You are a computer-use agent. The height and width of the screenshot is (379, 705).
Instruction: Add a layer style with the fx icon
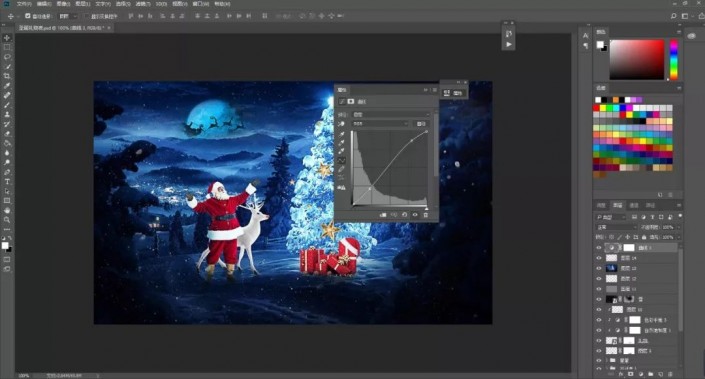pyautogui.click(x=621, y=374)
